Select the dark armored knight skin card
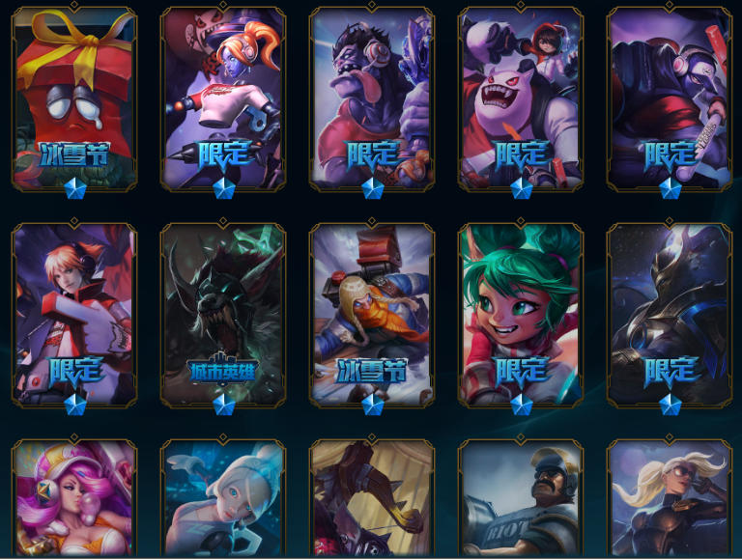The height and width of the screenshot is (560, 742). click(670, 315)
